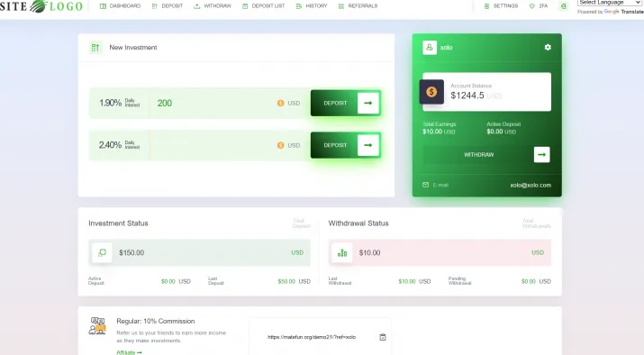Click the gold dollar coin icon by Account Balance

coord(431,92)
